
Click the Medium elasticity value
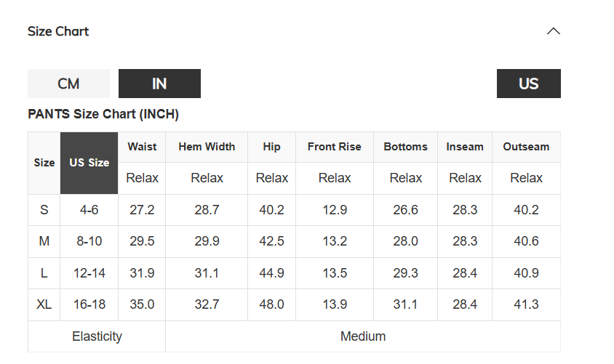363,336
